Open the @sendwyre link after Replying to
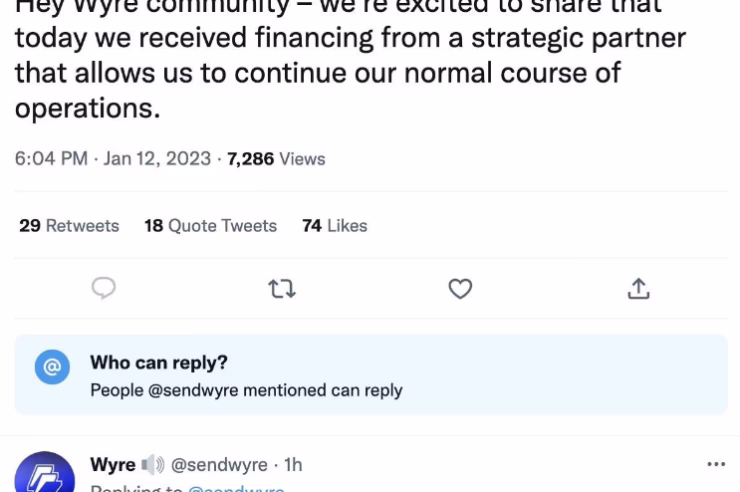Viewport: 740px width, 492px height. [236, 488]
